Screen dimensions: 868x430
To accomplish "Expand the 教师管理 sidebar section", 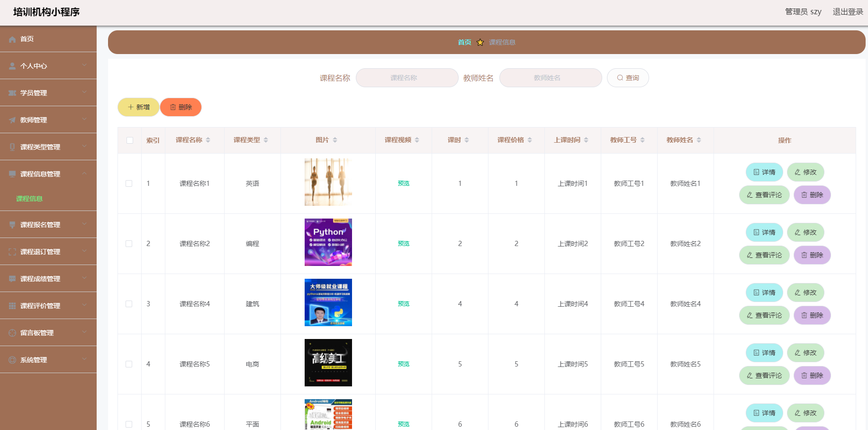I will (48, 120).
